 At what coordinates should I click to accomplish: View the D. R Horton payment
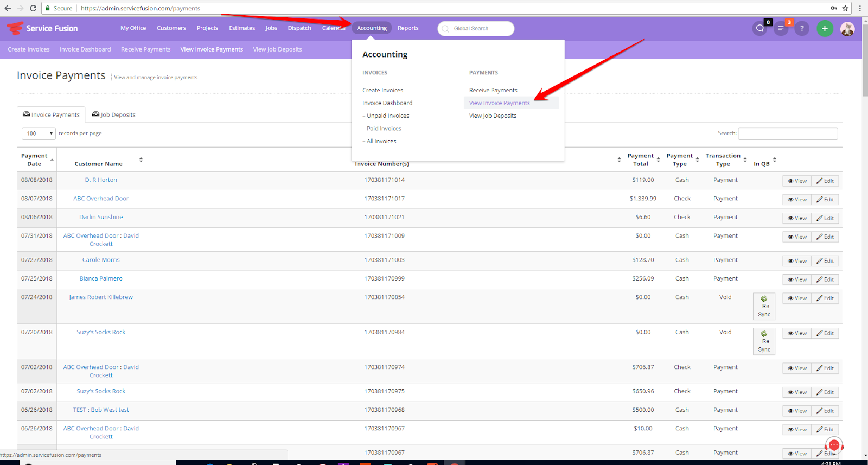tap(797, 181)
